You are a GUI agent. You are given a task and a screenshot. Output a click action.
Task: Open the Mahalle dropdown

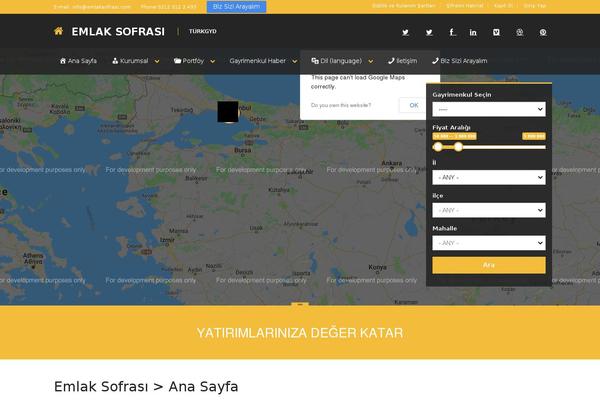(489, 243)
